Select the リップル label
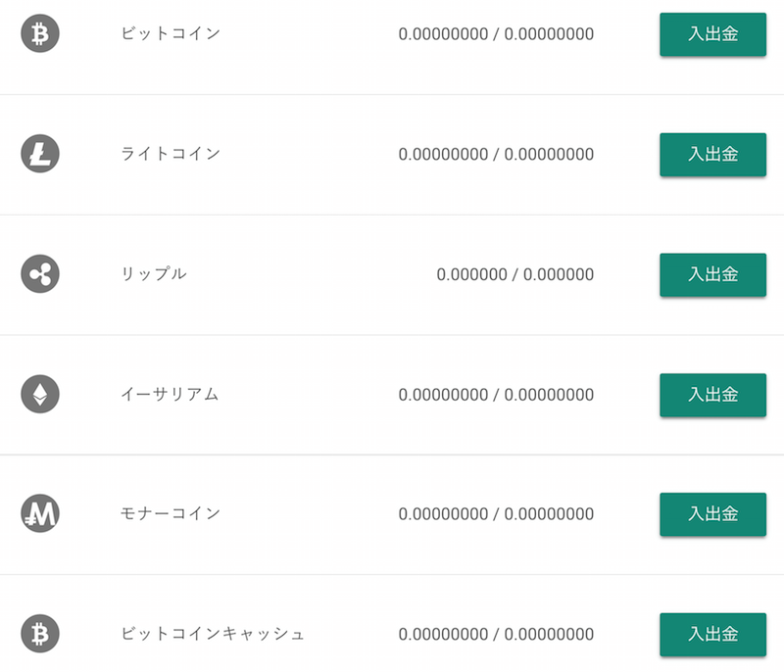 coord(154,274)
